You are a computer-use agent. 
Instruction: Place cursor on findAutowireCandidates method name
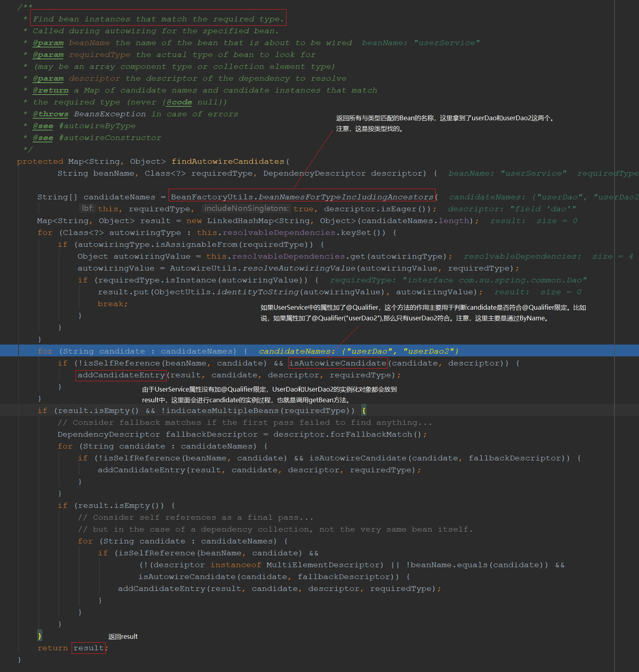click(228, 161)
